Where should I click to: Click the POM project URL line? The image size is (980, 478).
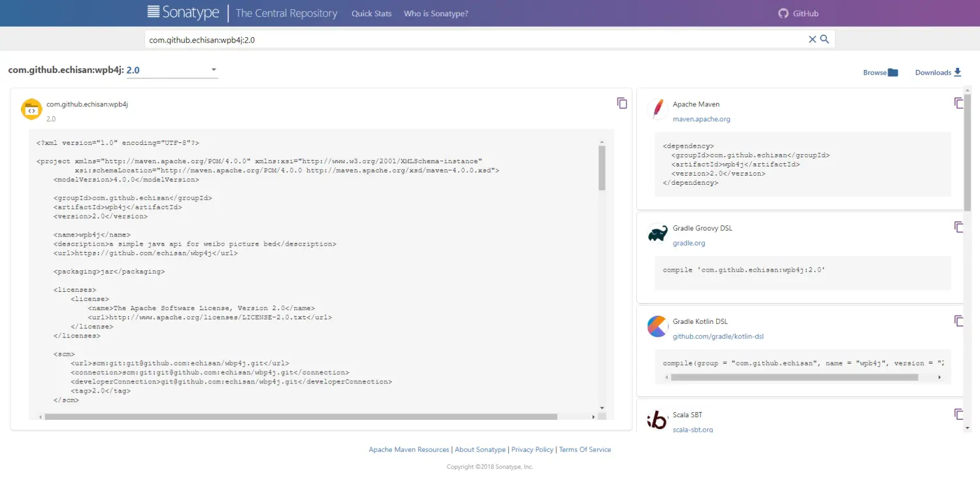coord(146,253)
